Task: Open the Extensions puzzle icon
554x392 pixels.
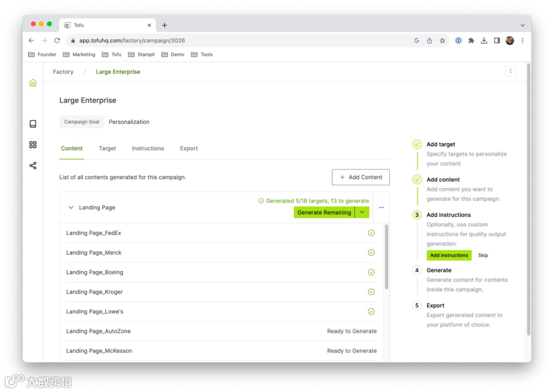Action: 471,40
